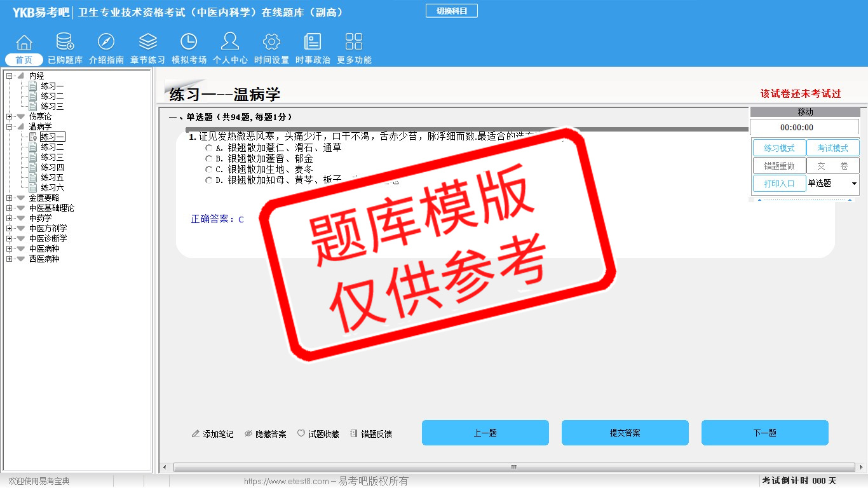Click the horizontal scrollbar thumb
The width and height of the screenshot is (868, 488).
coord(514,468)
